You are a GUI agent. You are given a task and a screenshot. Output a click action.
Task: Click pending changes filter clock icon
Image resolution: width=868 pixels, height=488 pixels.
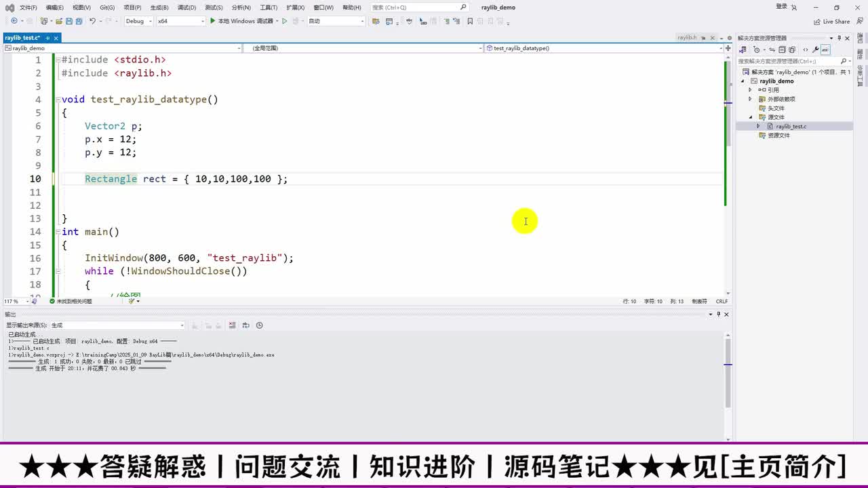(757, 49)
